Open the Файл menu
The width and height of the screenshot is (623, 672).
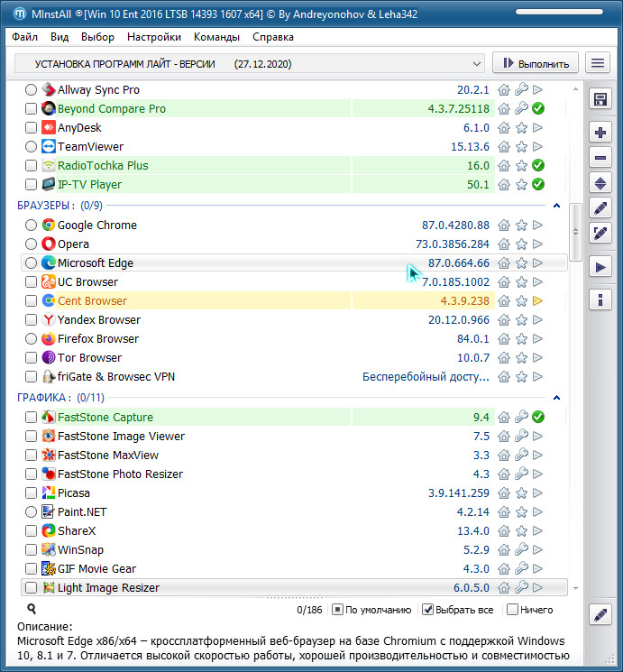25,37
